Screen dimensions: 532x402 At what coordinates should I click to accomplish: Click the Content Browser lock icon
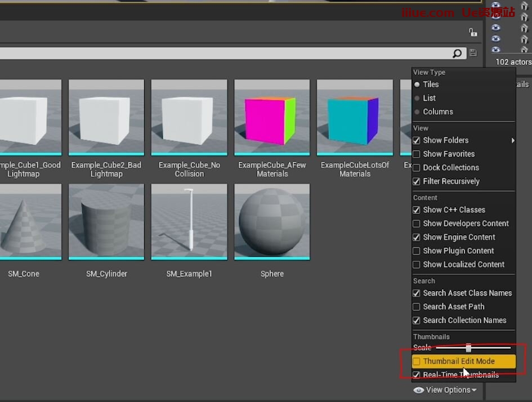tap(473, 33)
